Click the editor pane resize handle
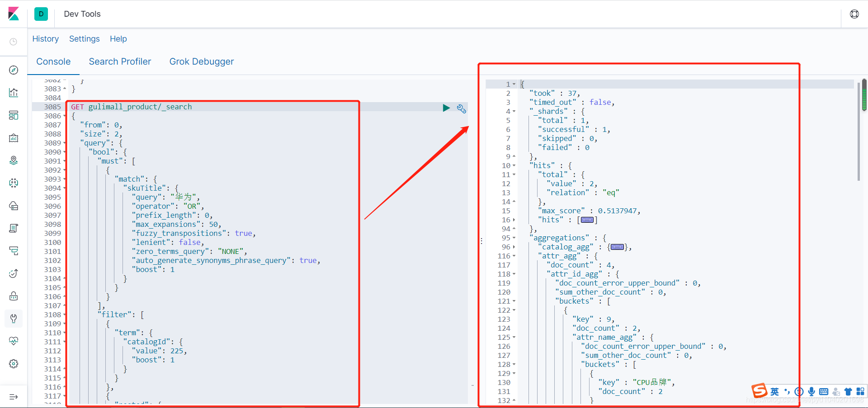The width and height of the screenshot is (868, 408). (481, 241)
